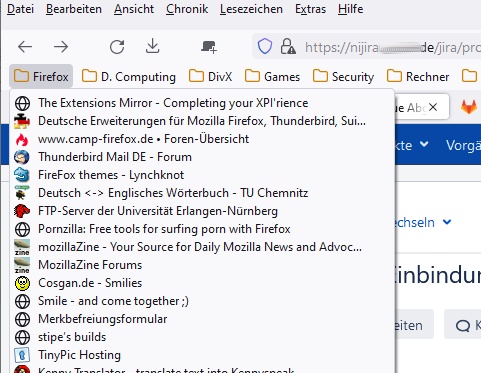Click the new container tab icon
The height and width of the screenshot is (373, 481).
point(209,47)
